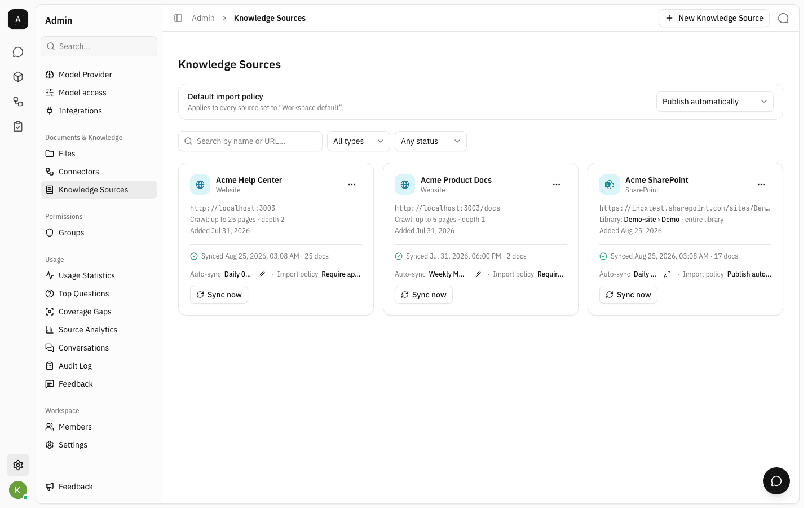Sync now for Acme SharePoint
The width and height of the screenshot is (812, 508).
pos(628,295)
